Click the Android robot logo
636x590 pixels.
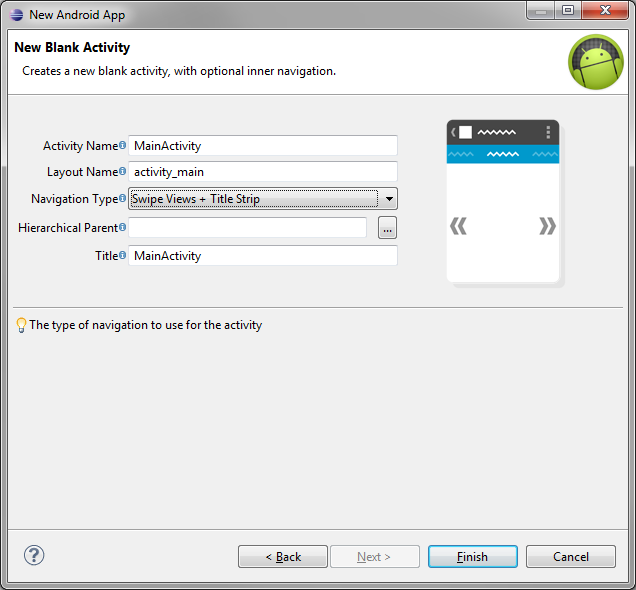click(596, 62)
